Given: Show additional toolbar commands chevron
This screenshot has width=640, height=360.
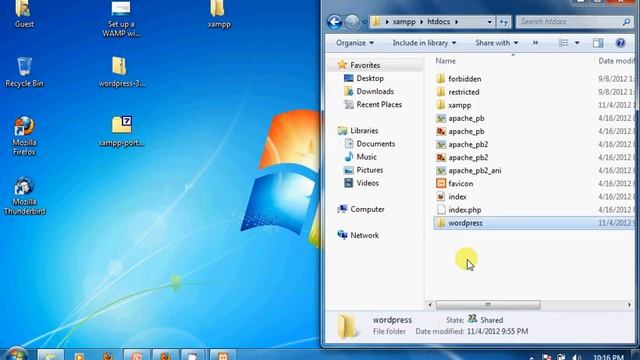Looking at the screenshot, I should pyautogui.click(x=535, y=43).
